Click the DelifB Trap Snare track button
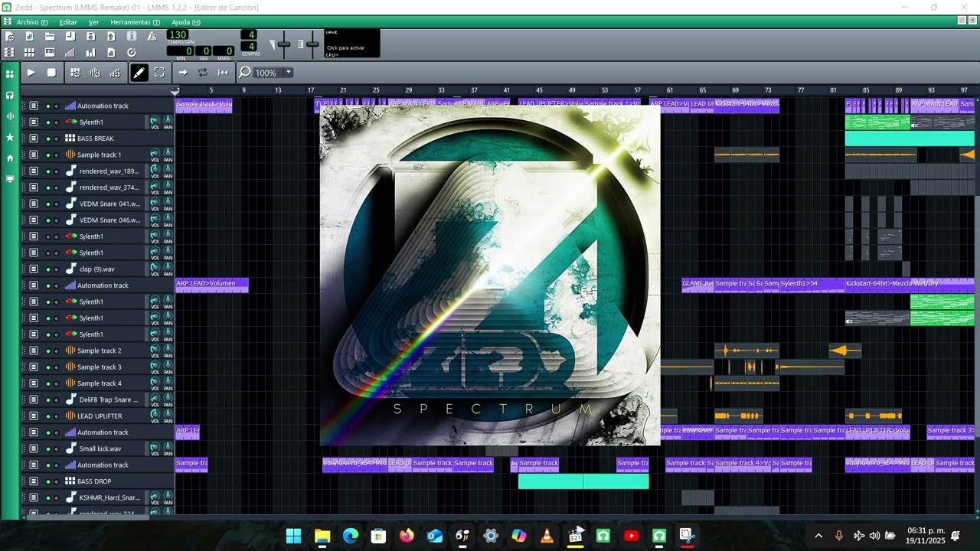 pos(103,399)
